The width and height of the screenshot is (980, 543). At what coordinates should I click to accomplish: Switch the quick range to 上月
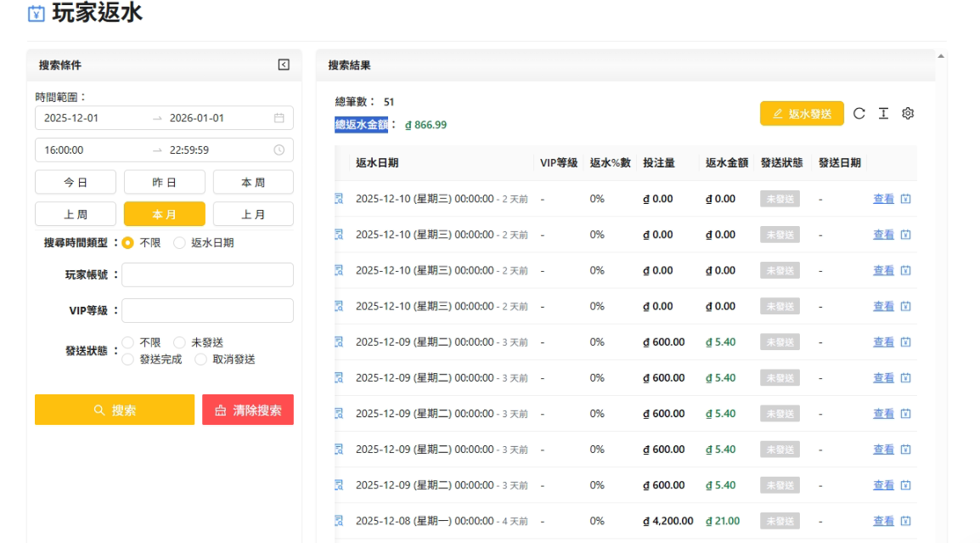point(253,214)
